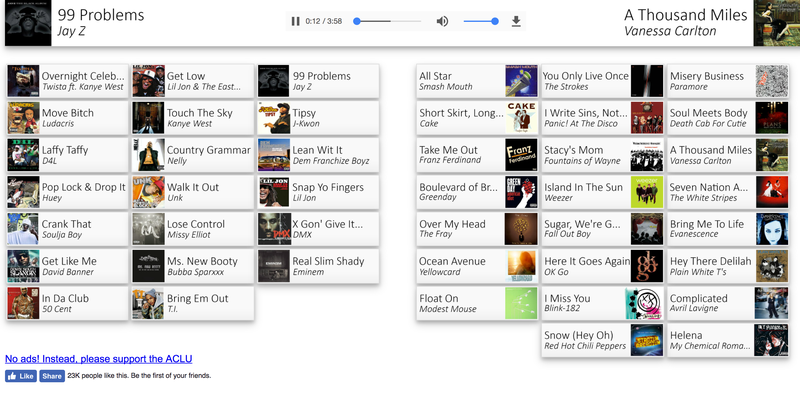
Task: Click the Facebook Share button
Action: [x=52, y=376]
